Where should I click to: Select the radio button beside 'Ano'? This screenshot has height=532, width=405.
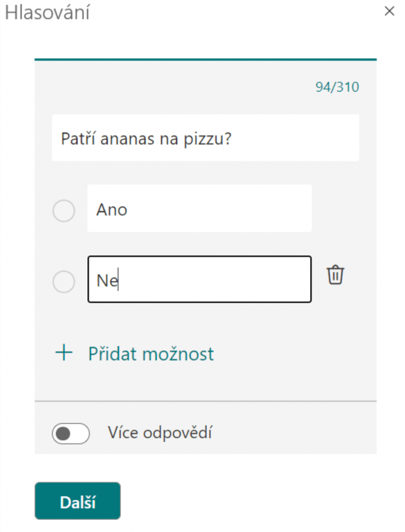pos(64,211)
